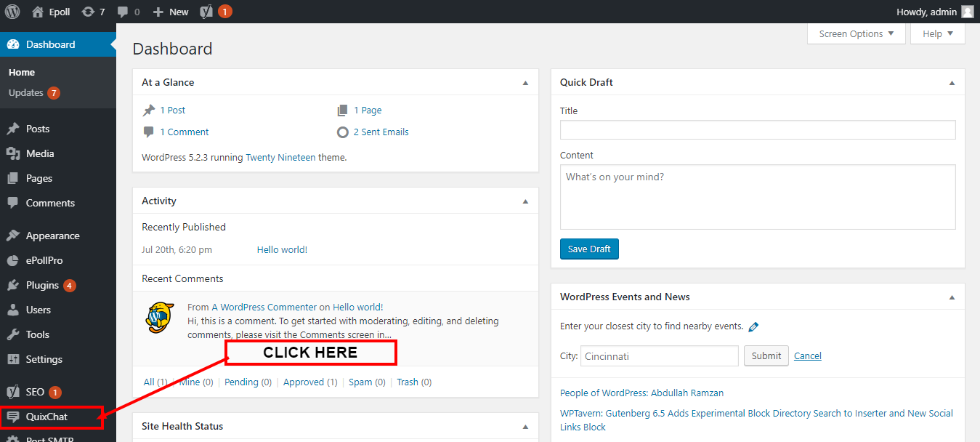Viewport: 980px width, 442px height.
Task: Click the Submit button for city
Action: 766,355
